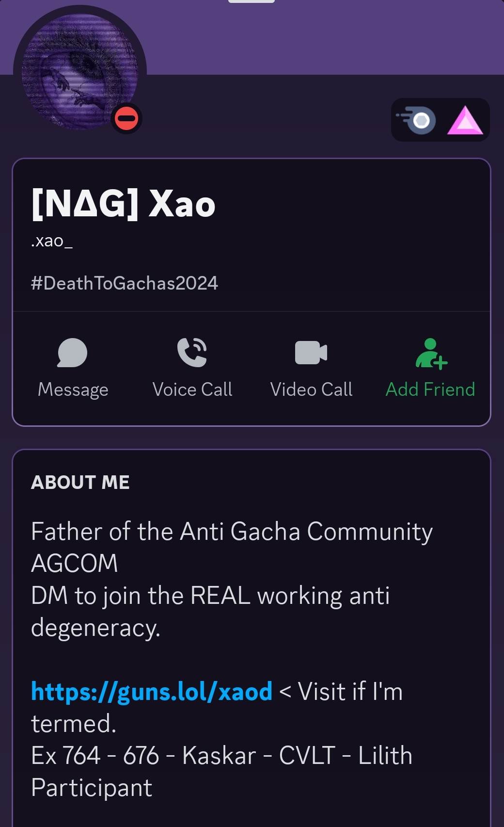This screenshot has height=827, width=504.
Task: Tap the Add Friend person icon
Action: click(431, 354)
